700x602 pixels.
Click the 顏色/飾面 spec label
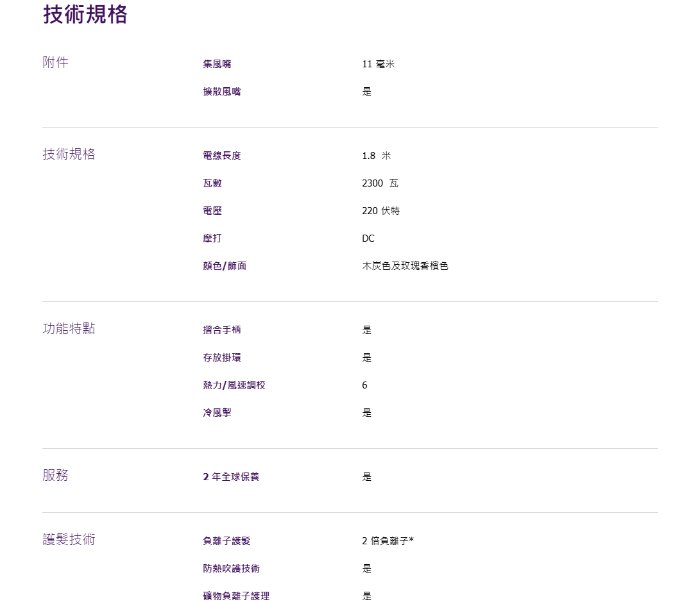pyautogui.click(x=225, y=266)
